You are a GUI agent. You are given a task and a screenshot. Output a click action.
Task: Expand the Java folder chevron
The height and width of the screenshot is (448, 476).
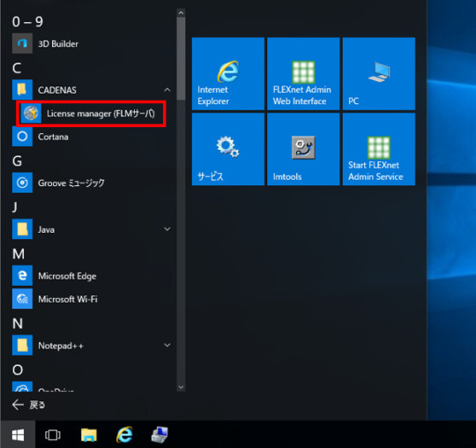(x=167, y=229)
